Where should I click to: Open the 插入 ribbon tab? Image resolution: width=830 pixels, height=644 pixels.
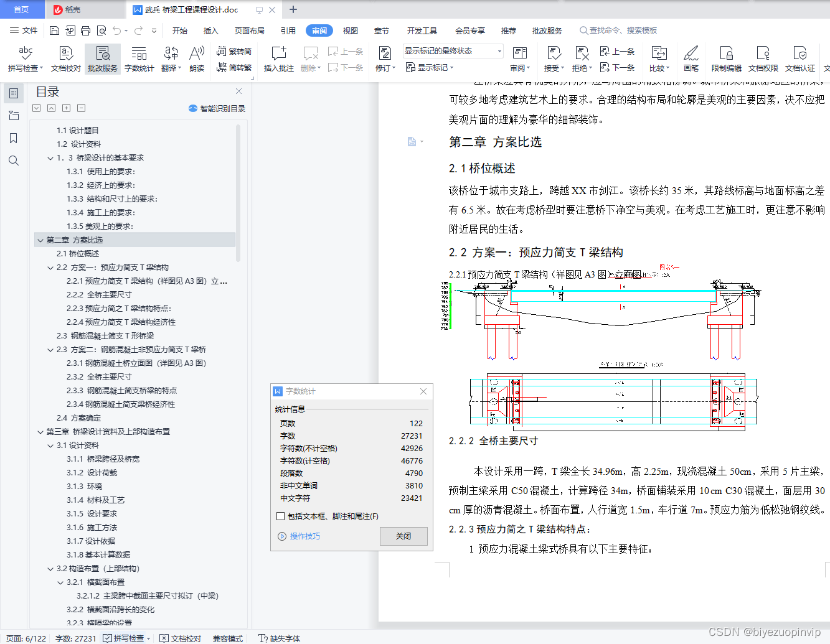pos(210,30)
